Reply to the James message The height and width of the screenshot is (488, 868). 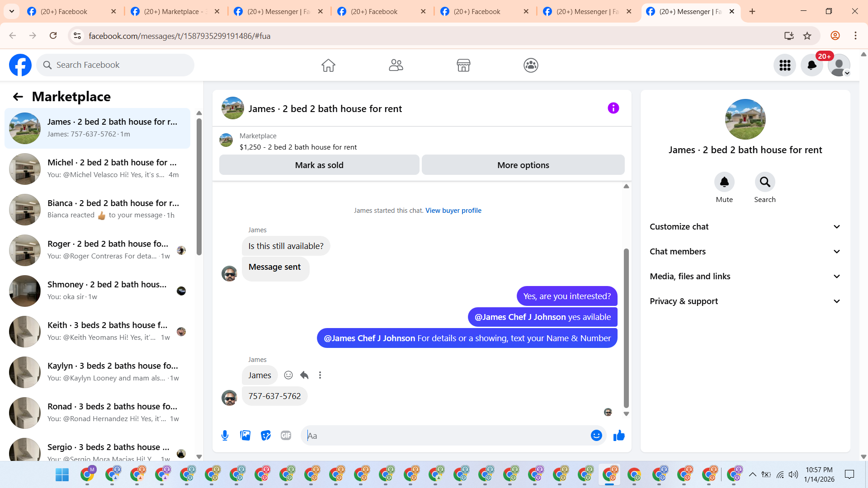(x=304, y=375)
